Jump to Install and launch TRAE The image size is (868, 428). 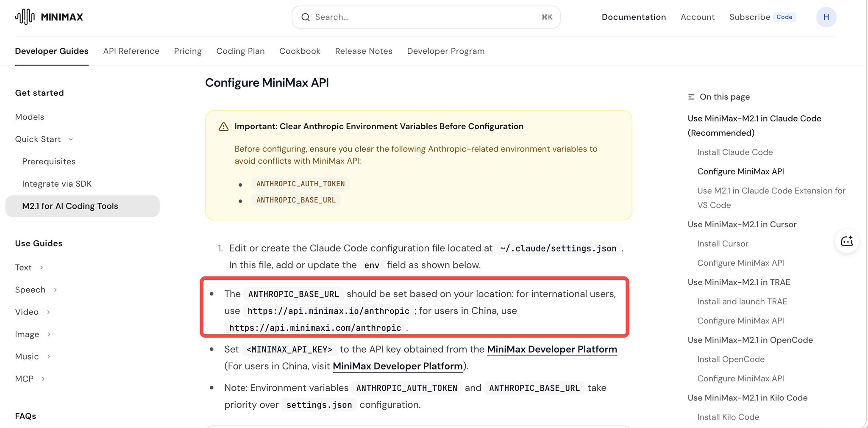tap(742, 301)
